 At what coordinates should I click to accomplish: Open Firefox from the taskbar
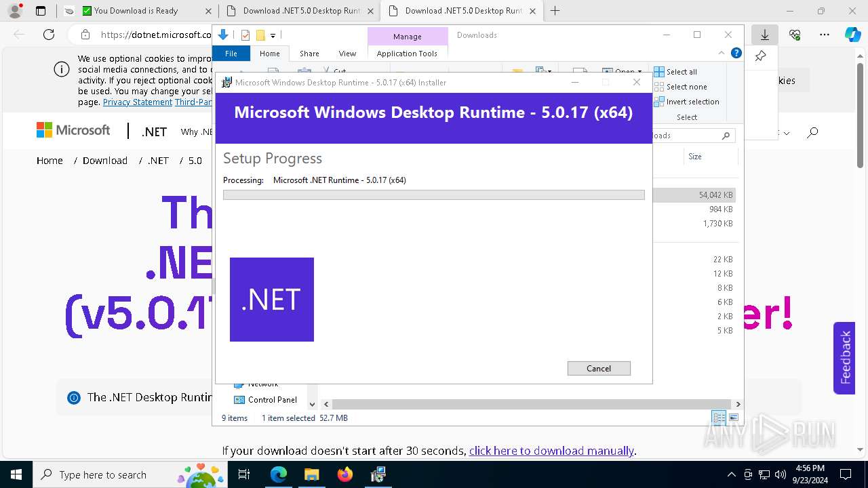pos(345,474)
